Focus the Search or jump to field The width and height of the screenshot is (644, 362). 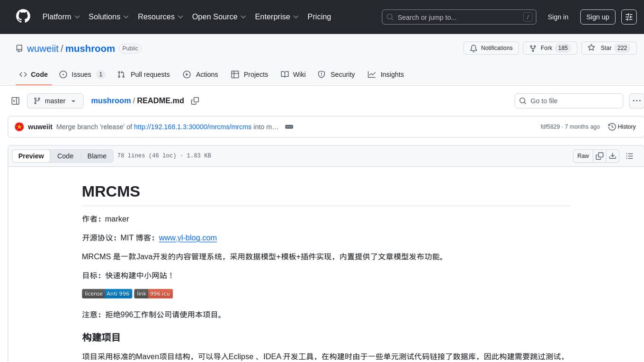pyautogui.click(x=459, y=17)
